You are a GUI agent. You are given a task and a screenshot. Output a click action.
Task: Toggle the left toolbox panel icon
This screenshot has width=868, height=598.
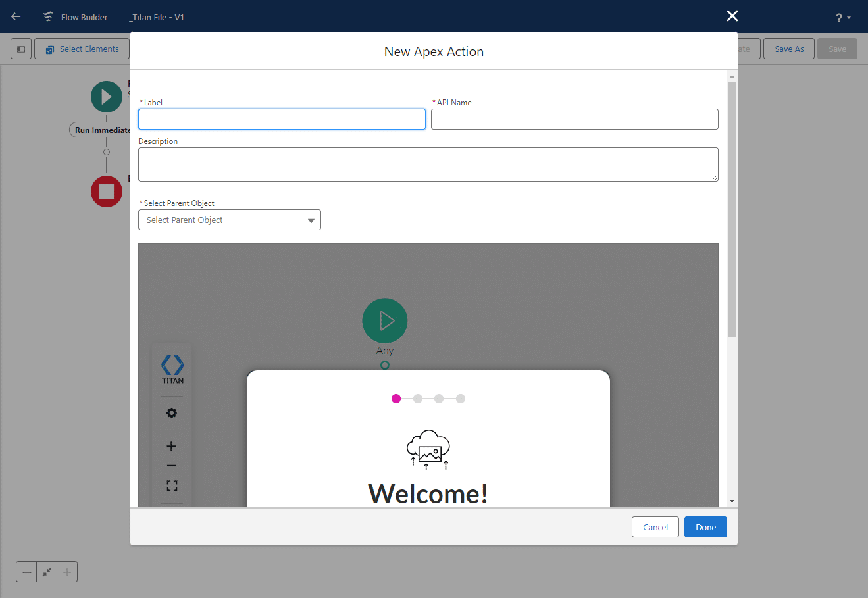[21, 49]
